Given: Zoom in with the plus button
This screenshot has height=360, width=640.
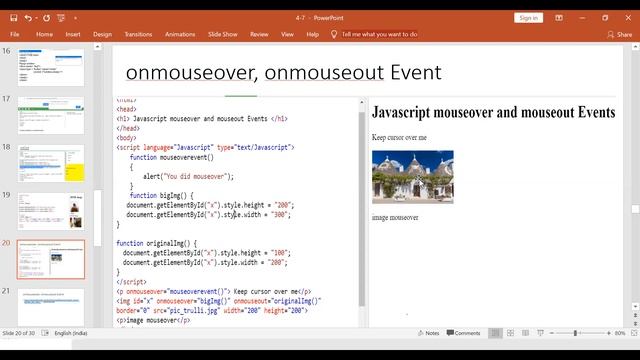Looking at the screenshot, I should [x=609, y=333].
